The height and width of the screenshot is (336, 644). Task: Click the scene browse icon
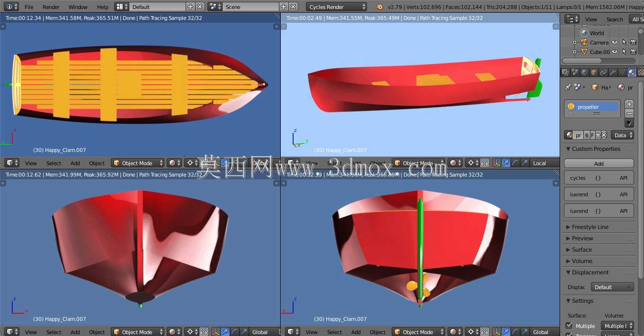tap(215, 7)
